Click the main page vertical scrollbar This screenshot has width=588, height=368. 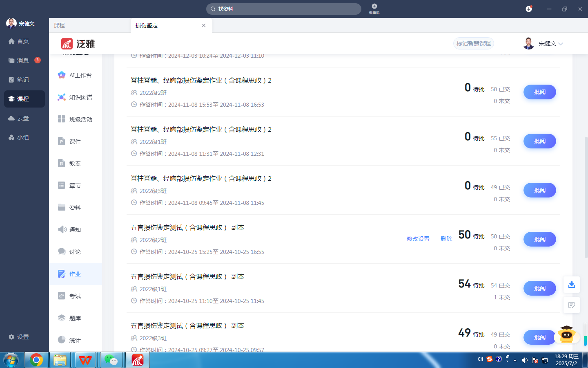tap(586, 197)
